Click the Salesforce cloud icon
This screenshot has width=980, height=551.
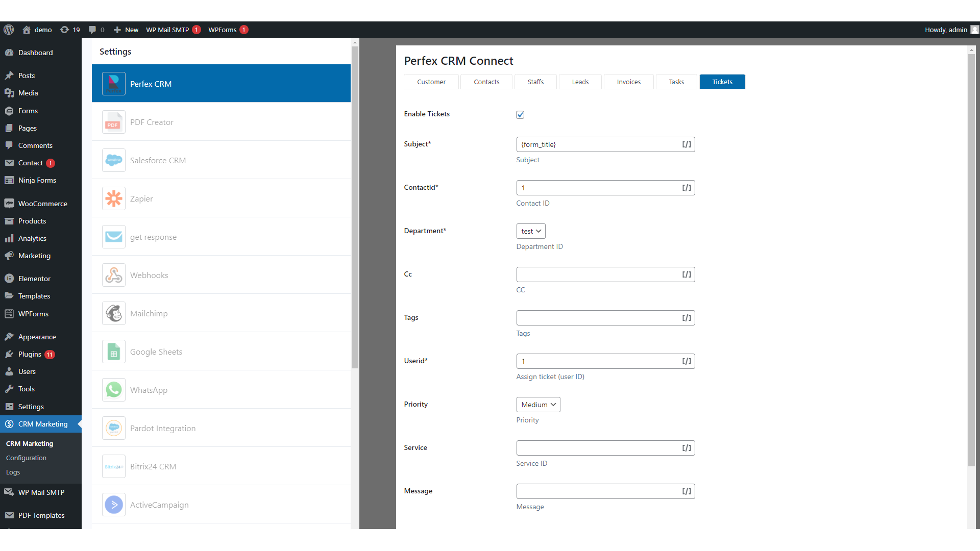[x=113, y=161]
